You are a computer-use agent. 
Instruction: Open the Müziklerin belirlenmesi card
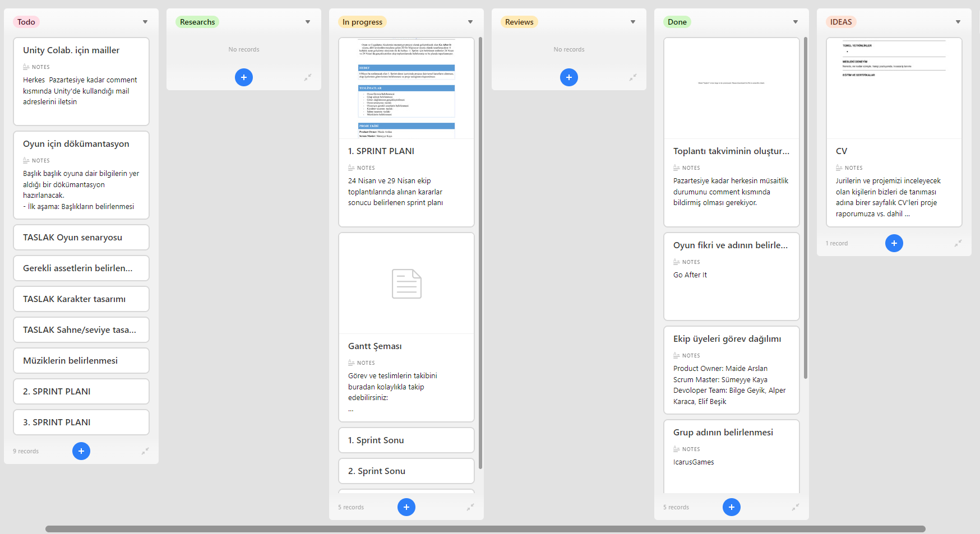[81, 360]
